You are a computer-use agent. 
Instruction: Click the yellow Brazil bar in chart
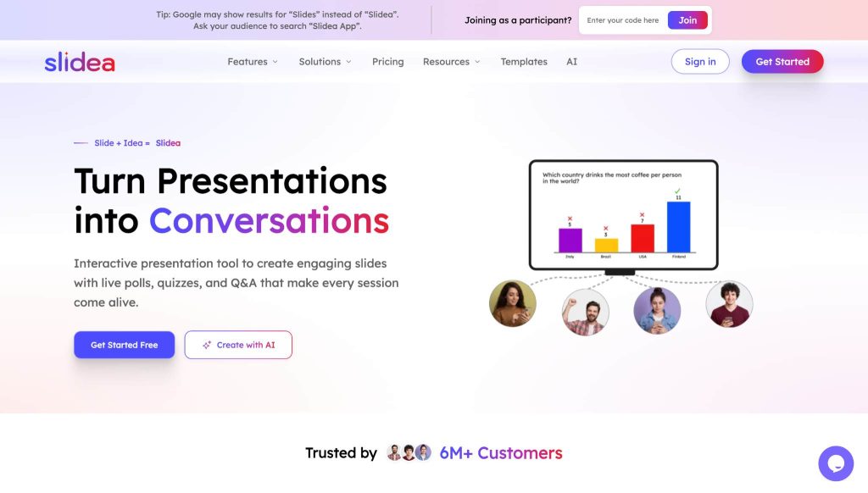[606, 245]
